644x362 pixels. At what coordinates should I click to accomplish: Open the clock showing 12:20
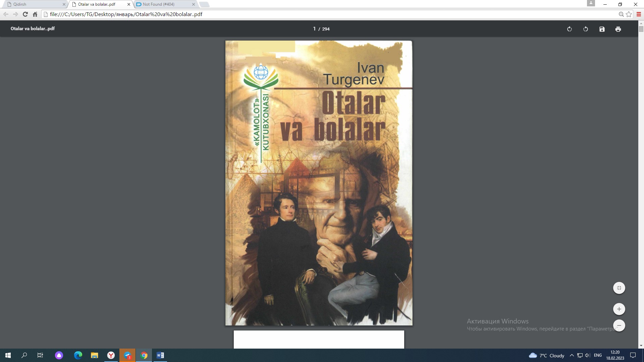point(615,355)
